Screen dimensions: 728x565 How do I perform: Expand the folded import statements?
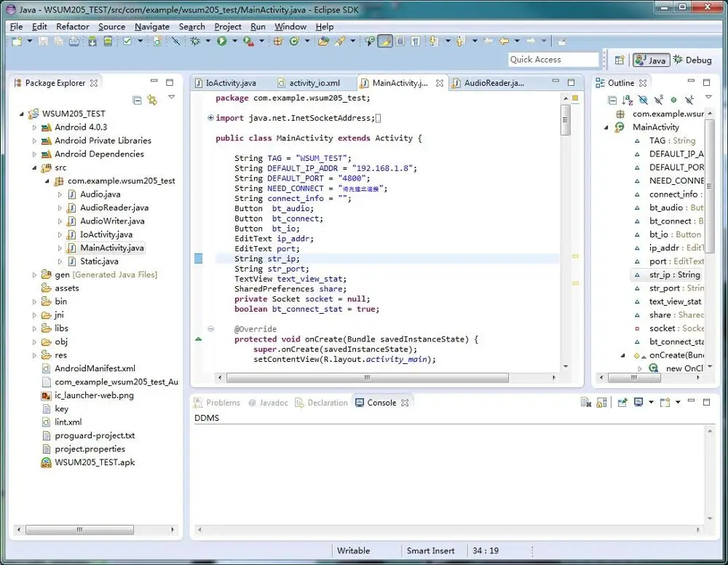tap(211, 118)
